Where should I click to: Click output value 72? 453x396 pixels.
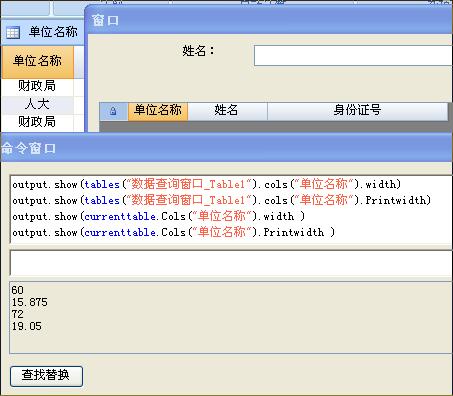click(17, 314)
